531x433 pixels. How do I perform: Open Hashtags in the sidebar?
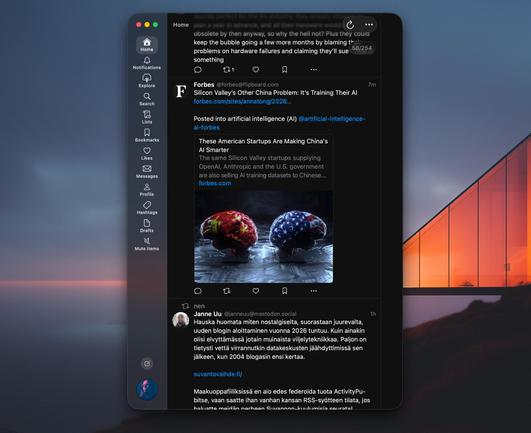click(x=147, y=208)
